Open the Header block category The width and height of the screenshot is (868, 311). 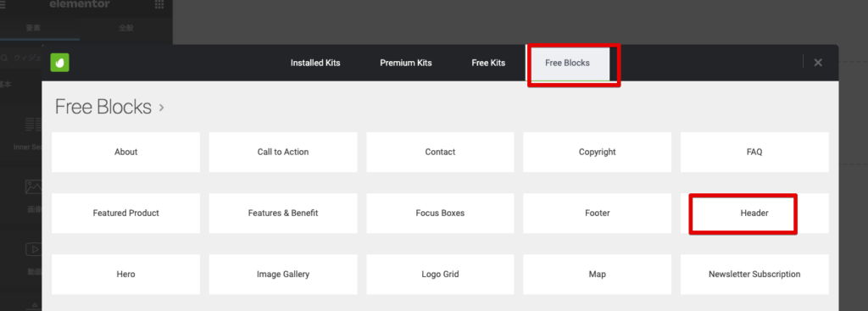click(754, 213)
